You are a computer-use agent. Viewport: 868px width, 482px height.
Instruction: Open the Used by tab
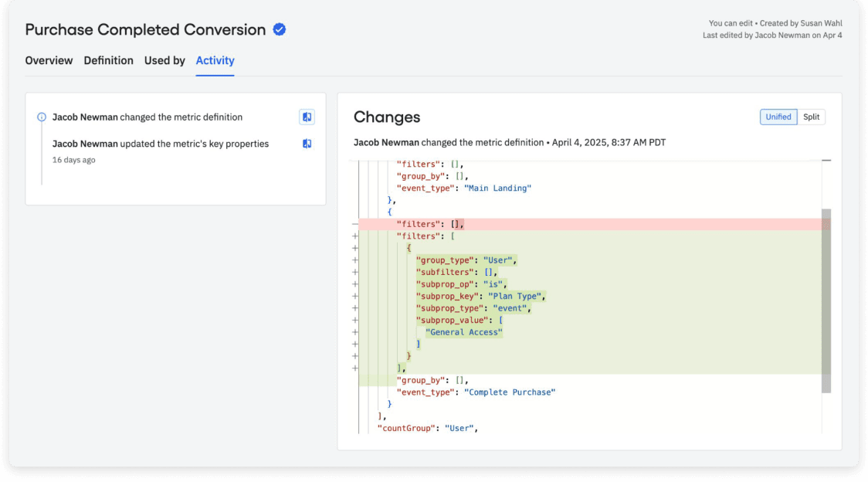[x=164, y=60]
